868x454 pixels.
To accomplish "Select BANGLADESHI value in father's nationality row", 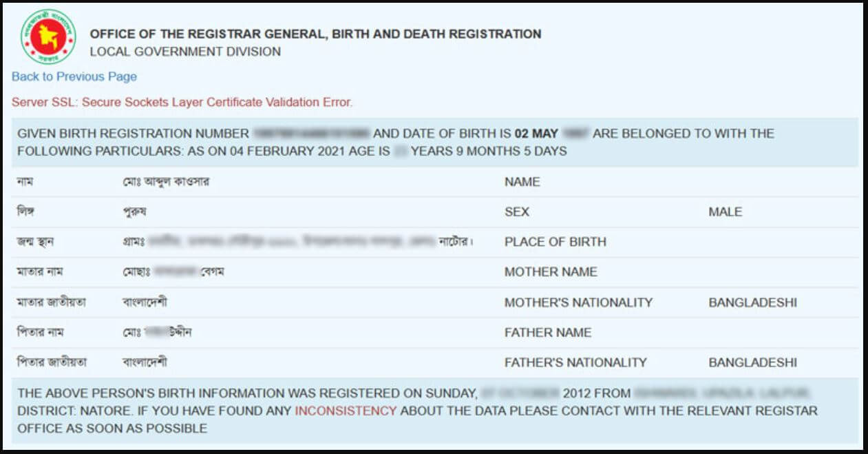I will (752, 362).
